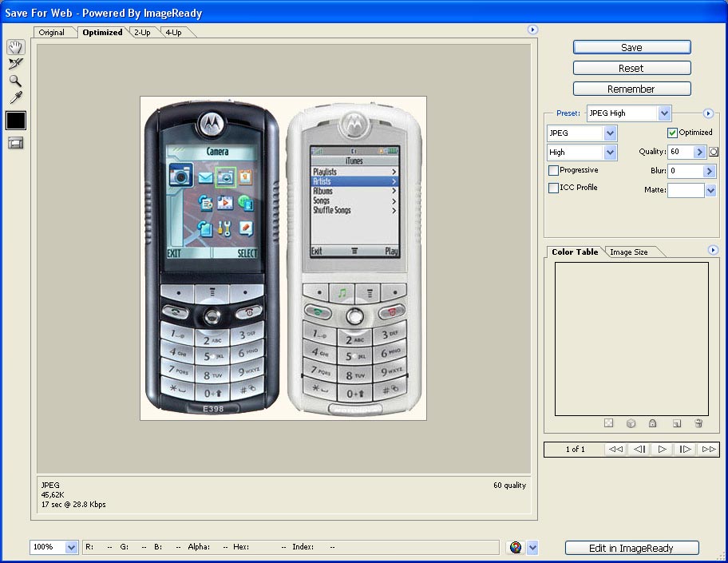728x563 pixels.
Task: Click the new color icon
Action: (x=676, y=423)
